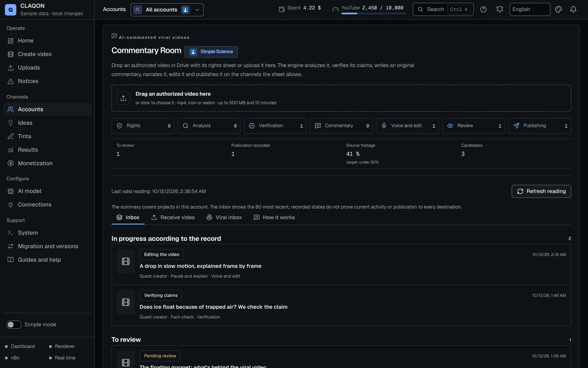Open the ice float claim video entry

click(341, 305)
